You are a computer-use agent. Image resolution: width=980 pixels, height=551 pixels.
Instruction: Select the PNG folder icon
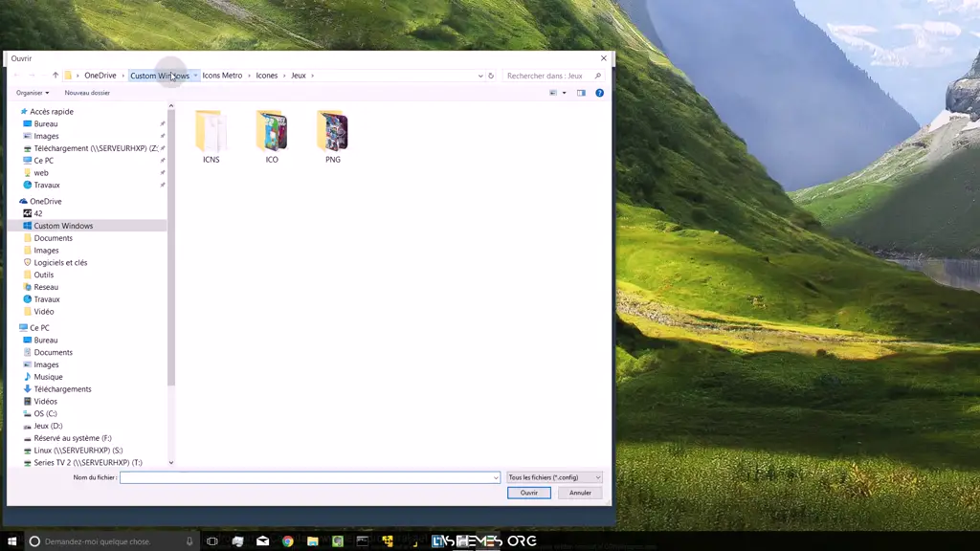332,132
